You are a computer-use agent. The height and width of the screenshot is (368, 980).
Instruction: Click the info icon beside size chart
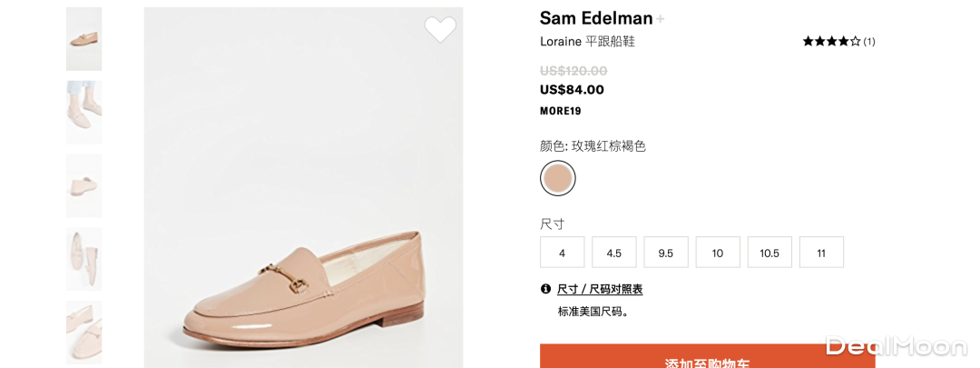pyautogui.click(x=545, y=289)
